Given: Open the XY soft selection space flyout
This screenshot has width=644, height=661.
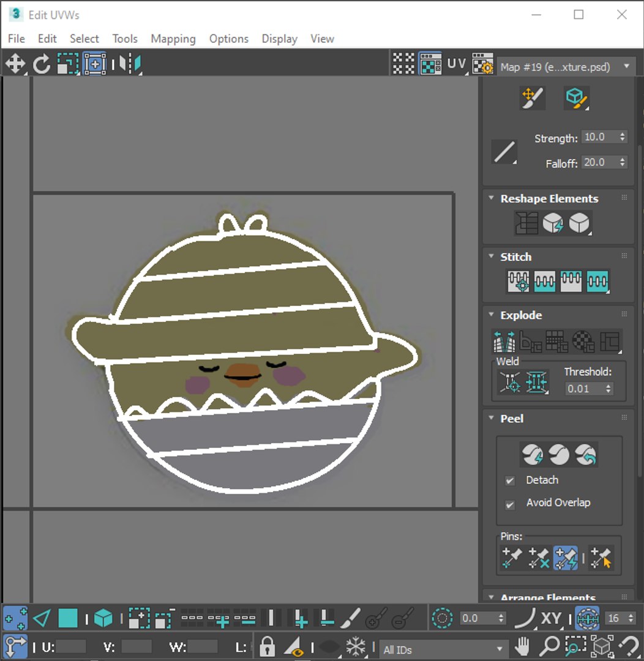Looking at the screenshot, I should 551,618.
